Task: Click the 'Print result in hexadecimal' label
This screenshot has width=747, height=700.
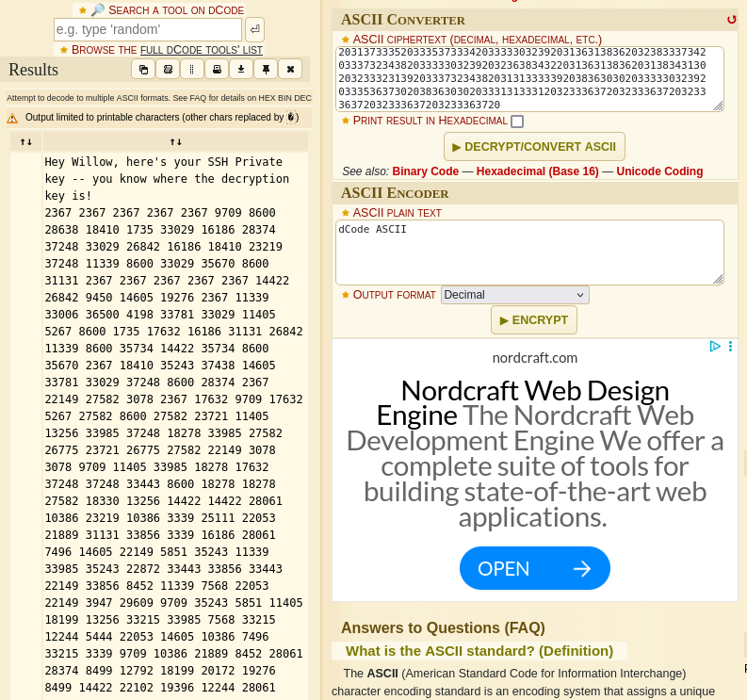Action: click(430, 121)
